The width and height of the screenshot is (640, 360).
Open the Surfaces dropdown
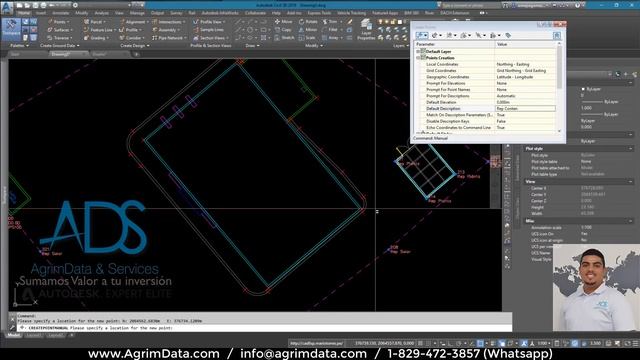click(60, 30)
